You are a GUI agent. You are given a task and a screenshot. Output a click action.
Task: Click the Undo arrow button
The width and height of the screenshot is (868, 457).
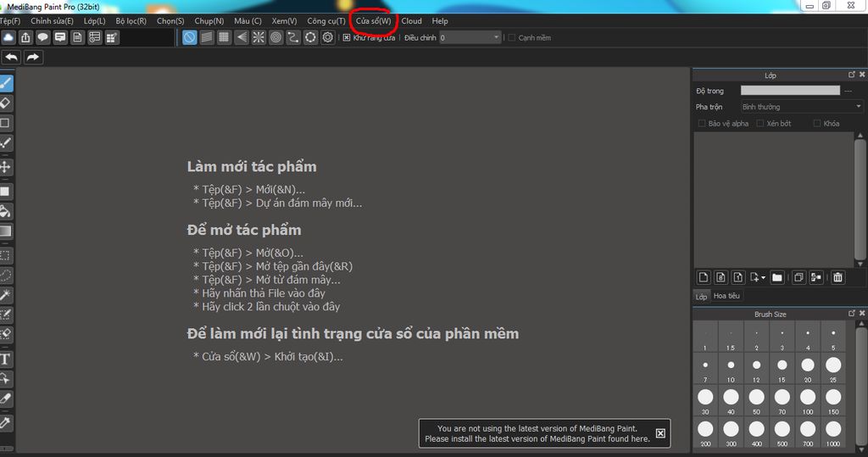click(12, 57)
